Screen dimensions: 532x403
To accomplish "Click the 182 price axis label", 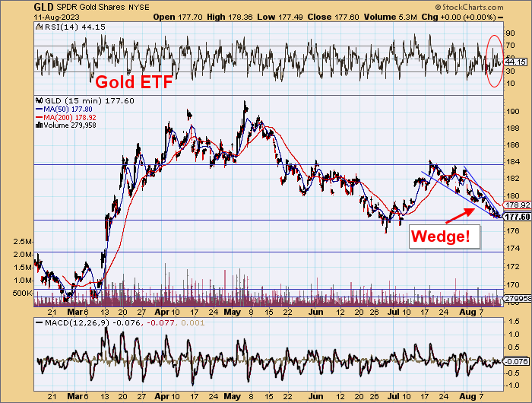I will coord(513,178).
